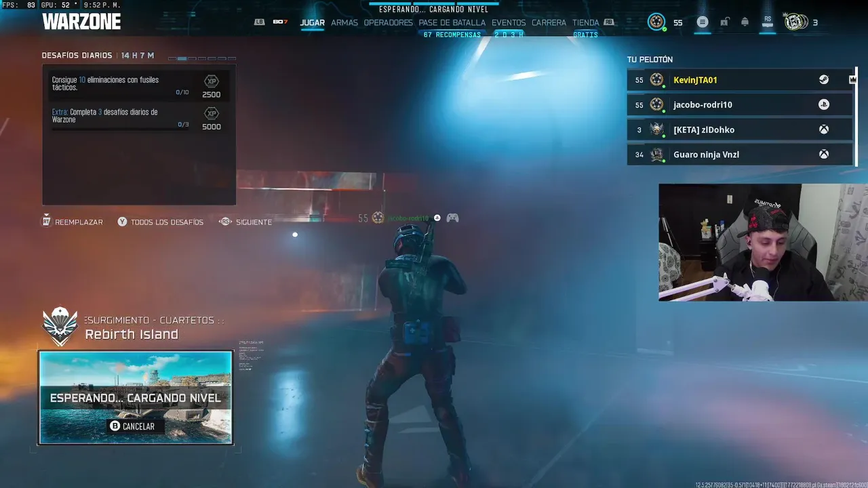Click Xbox icon for Guaro ninja Vnzl
Viewport: 868px width, 488px height.
point(823,155)
